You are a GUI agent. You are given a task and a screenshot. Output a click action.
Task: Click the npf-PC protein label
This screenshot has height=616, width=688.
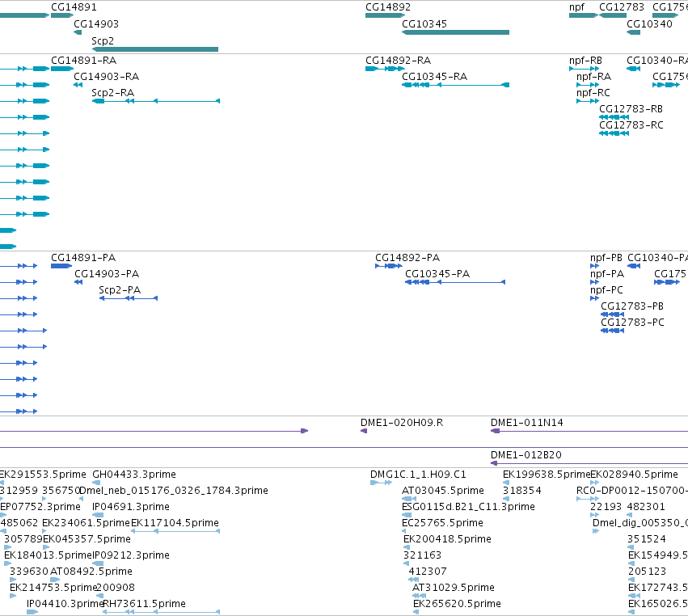[606, 290]
